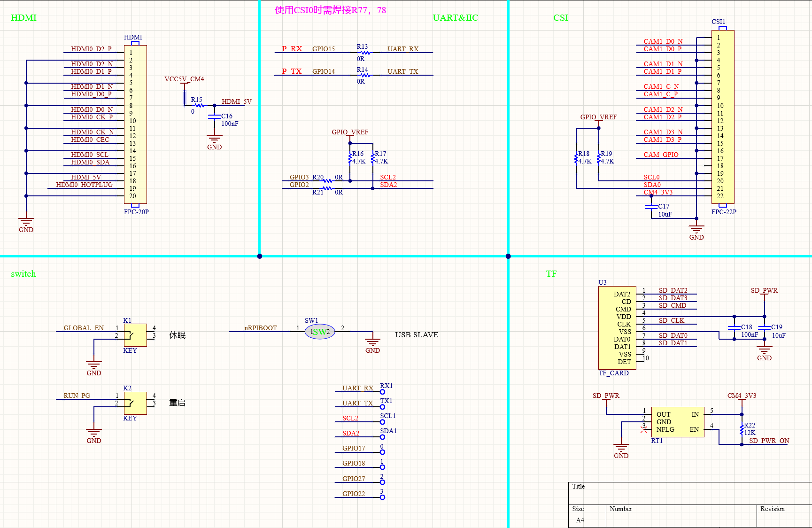
Task: Click the RUN_PG net label
Action: pos(77,396)
